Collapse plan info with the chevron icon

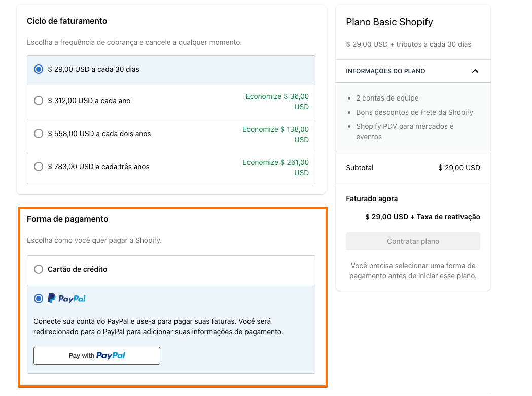[x=475, y=71]
